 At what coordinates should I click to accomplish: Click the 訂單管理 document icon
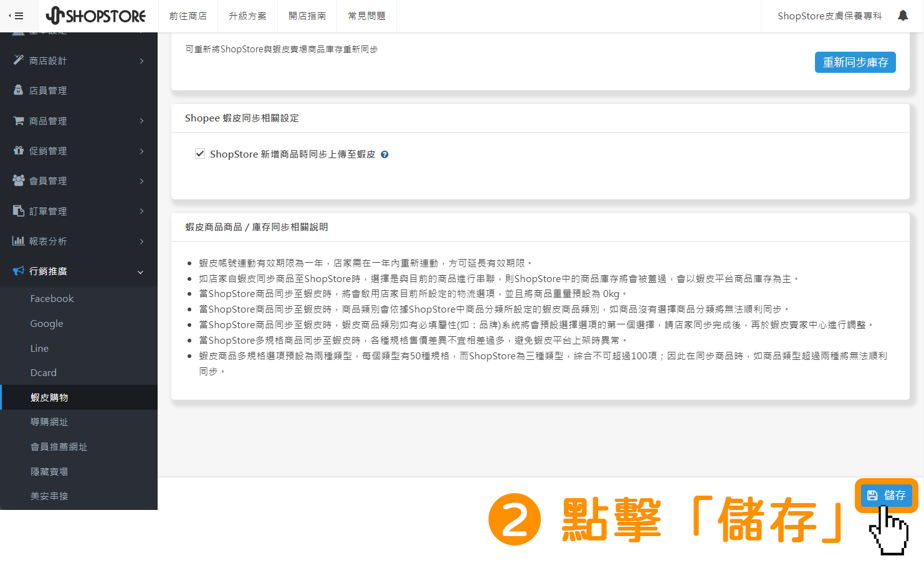point(19,210)
